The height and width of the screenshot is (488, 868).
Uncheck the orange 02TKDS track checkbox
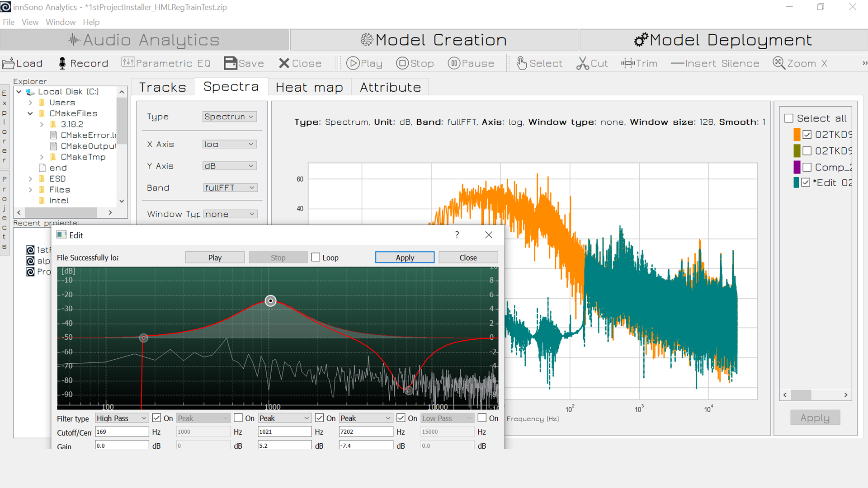(x=807, y=135)
